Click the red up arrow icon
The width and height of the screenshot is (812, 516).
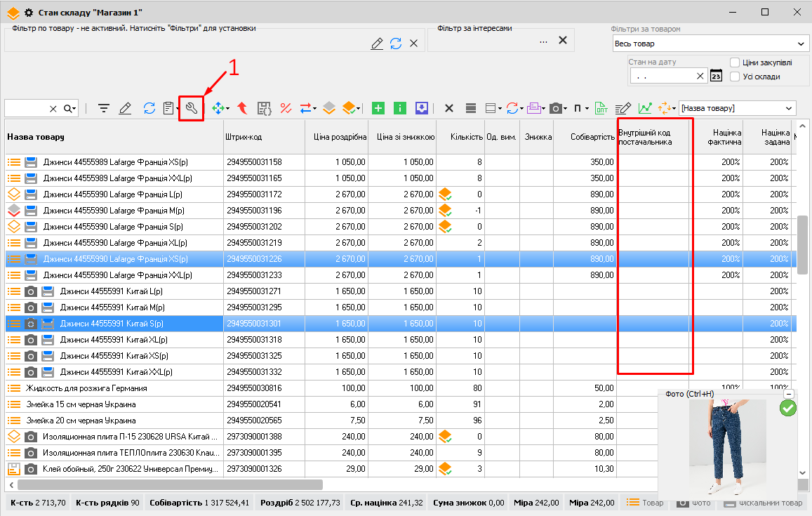point(242,108)
